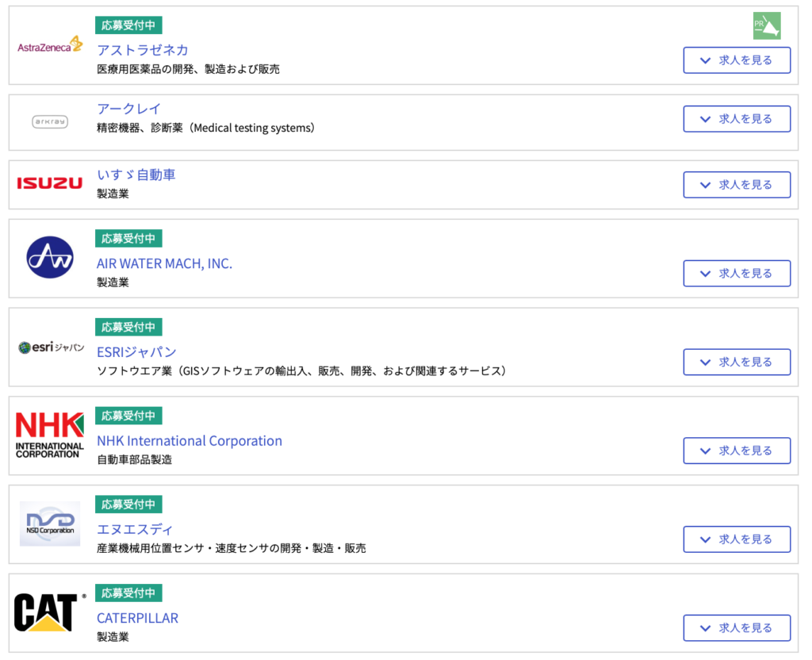Click the esri ジャパン logo

[51, 347]
